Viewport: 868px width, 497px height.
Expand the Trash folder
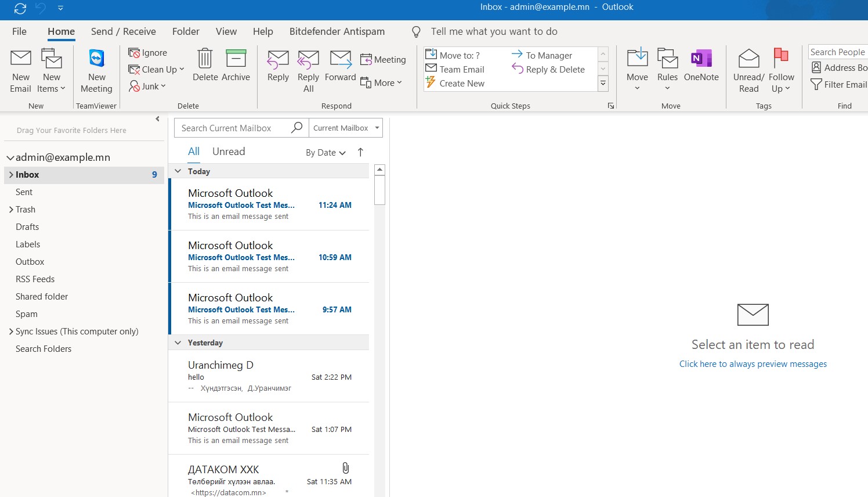coord(11,210)
